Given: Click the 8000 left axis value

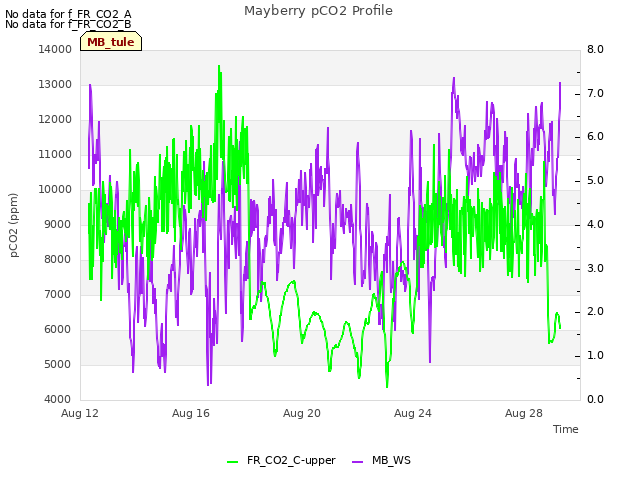Looking at the screenshot, I should click(x=58, y=260).
